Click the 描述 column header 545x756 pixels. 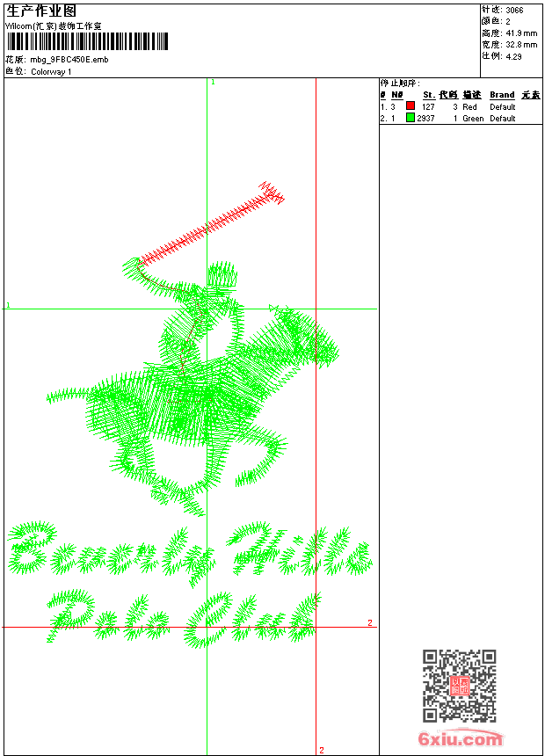coord(472,95)
